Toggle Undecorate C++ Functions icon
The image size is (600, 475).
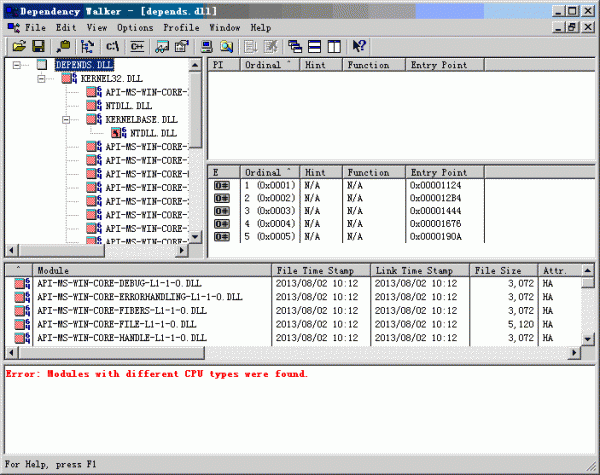pos(137,46)
